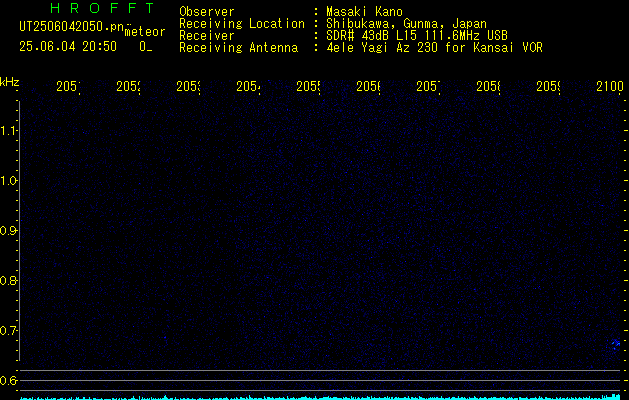
Task: Click the 2100 time axis label
Action: coord(610,86)
